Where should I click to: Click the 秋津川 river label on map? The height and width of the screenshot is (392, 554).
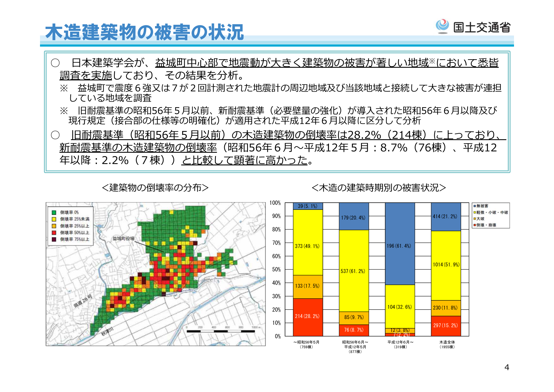click(107, 332)
